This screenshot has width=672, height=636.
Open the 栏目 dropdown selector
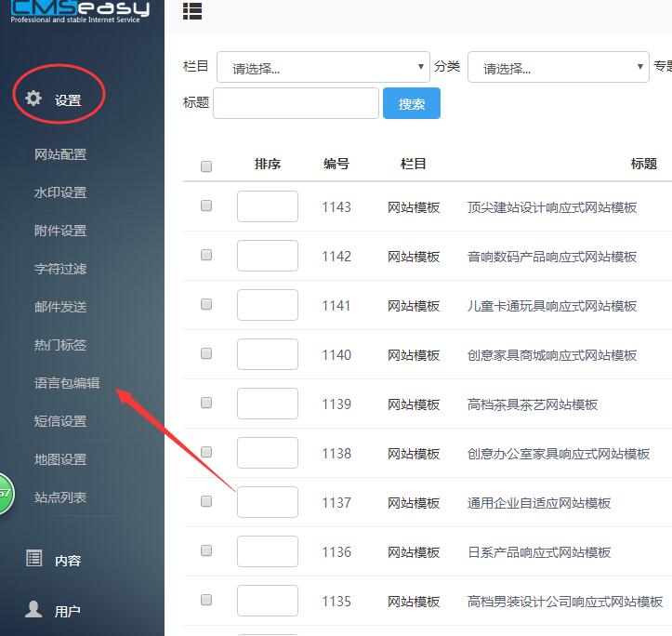click(323, 67)
